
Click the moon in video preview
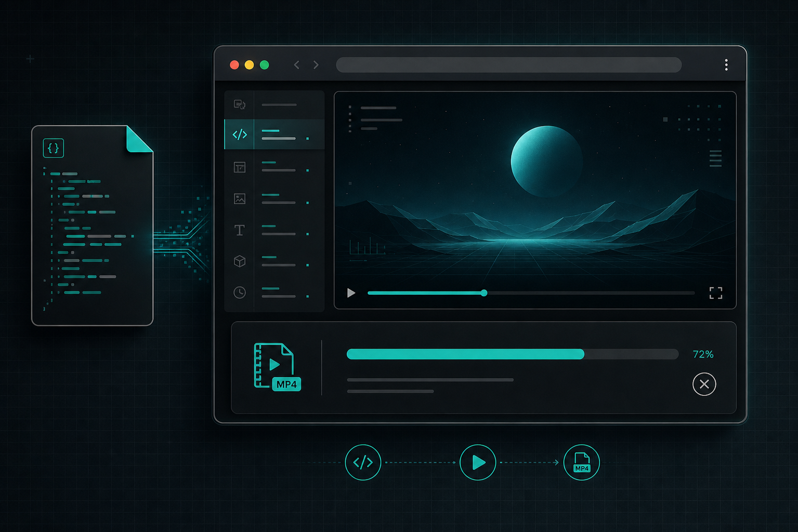point(547,161)
